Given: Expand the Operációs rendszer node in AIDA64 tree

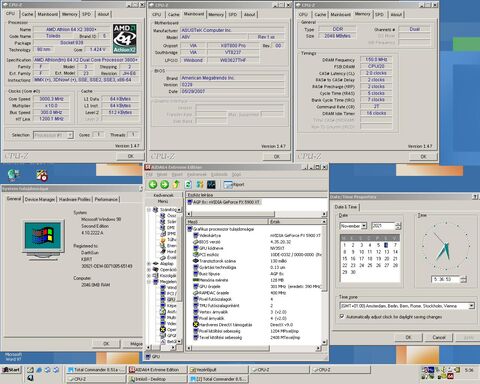Looking at the screenshot, I should click(x=149, y=270).
